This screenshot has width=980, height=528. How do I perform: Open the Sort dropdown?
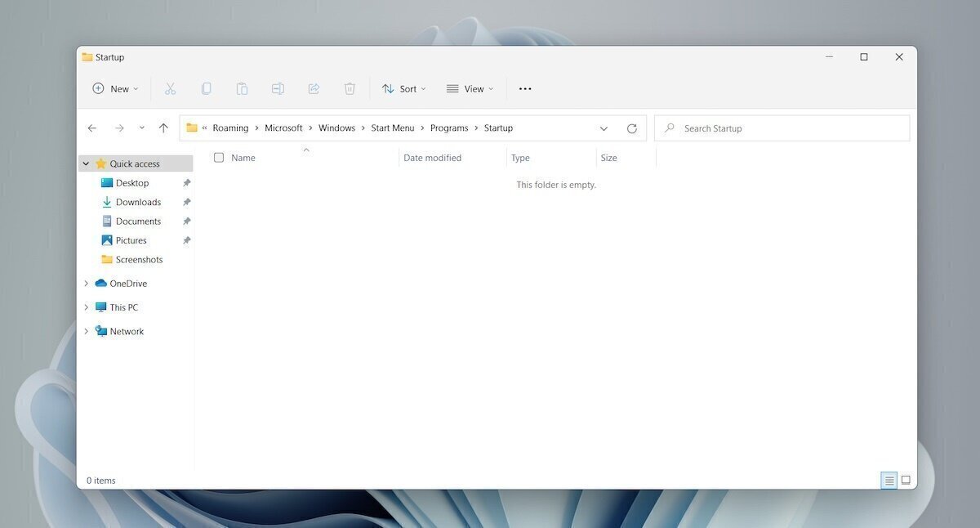coord(403,88)
